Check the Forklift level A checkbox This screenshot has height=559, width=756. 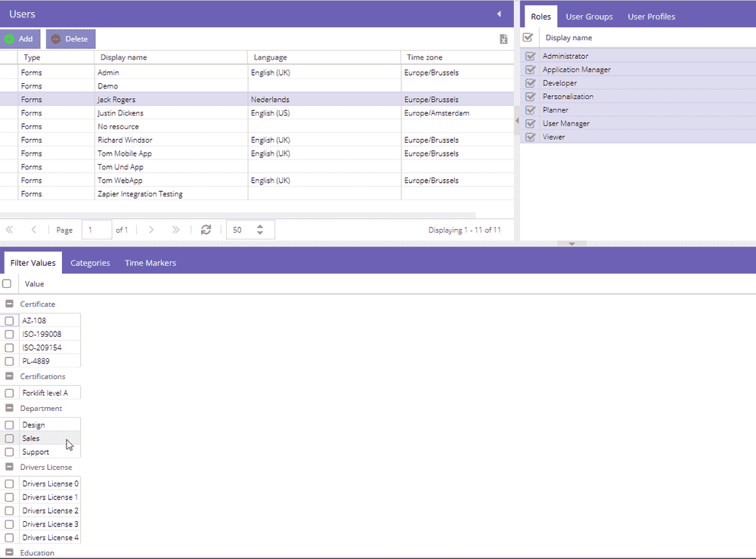[9, 394]
